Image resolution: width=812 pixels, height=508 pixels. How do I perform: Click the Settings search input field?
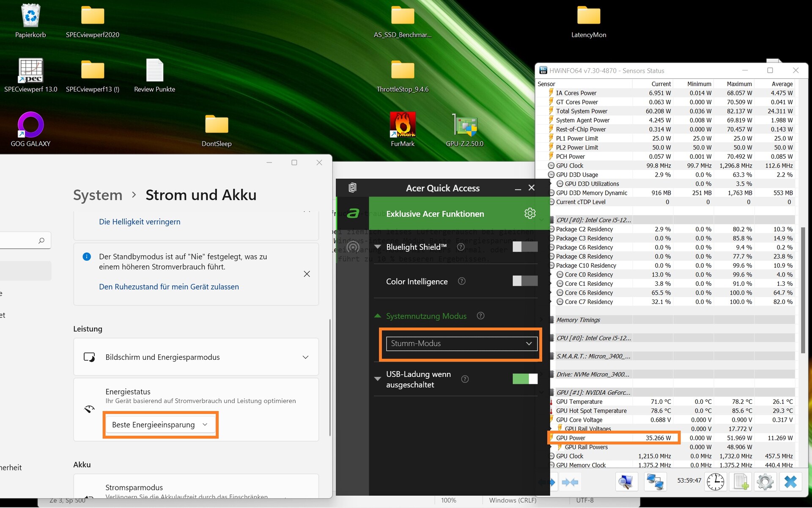pos(25,240)
